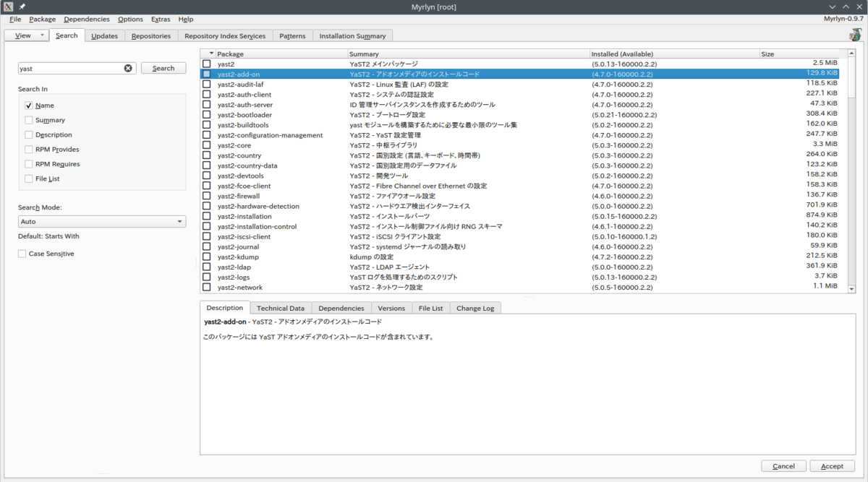868x482 pixels.
Task: Click the Search button
Action: click(163, 68)
